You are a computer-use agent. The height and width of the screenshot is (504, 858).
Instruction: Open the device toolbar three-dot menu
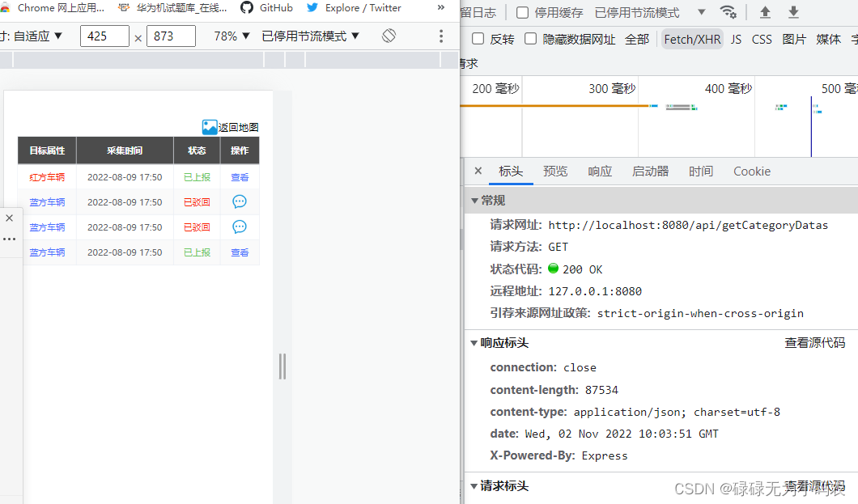pos(440,36)
